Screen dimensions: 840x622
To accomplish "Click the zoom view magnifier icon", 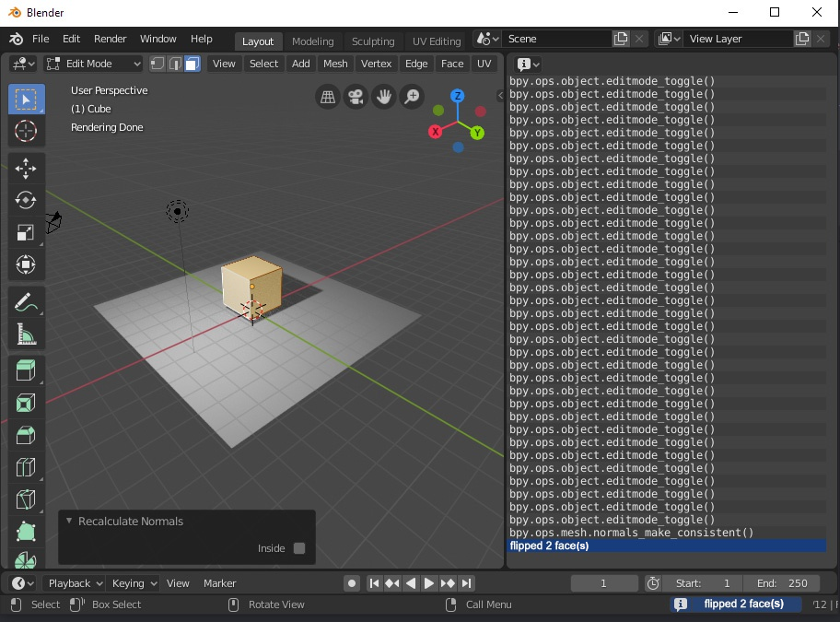I will (412, 97).
